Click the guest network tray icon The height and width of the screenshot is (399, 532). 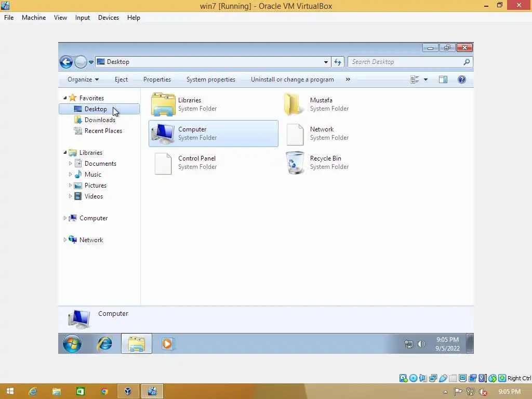pos(409,344)
